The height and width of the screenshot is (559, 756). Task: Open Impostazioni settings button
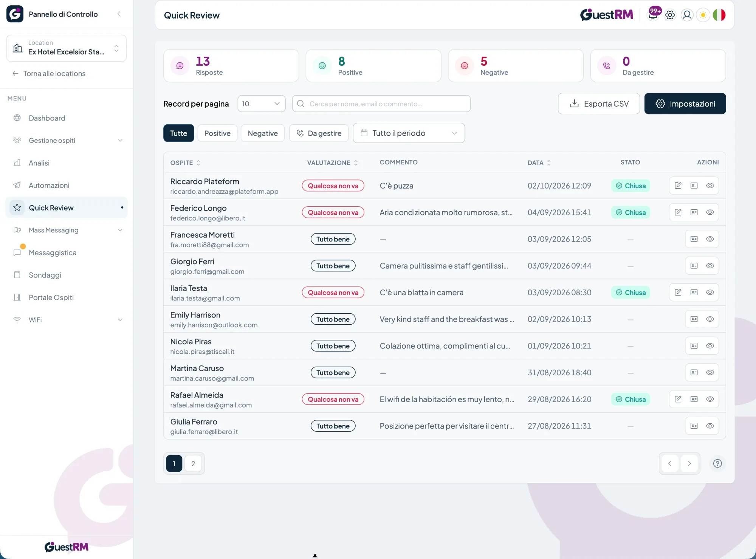pyautogui.click(x=685, y=104)
